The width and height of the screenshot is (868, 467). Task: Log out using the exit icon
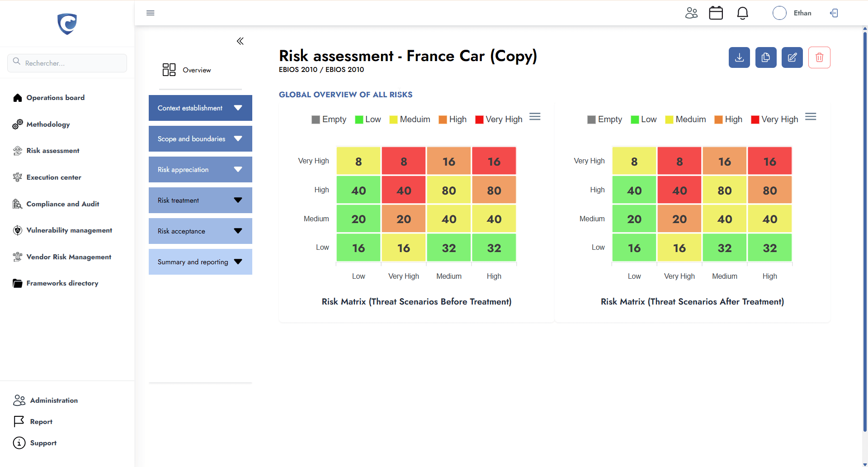834,13
